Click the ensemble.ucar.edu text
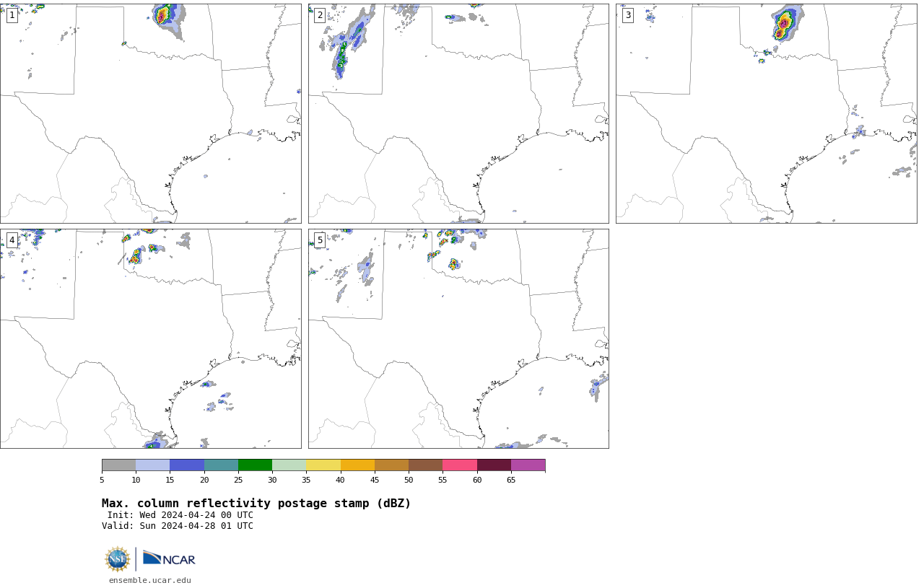 [150, 580]
